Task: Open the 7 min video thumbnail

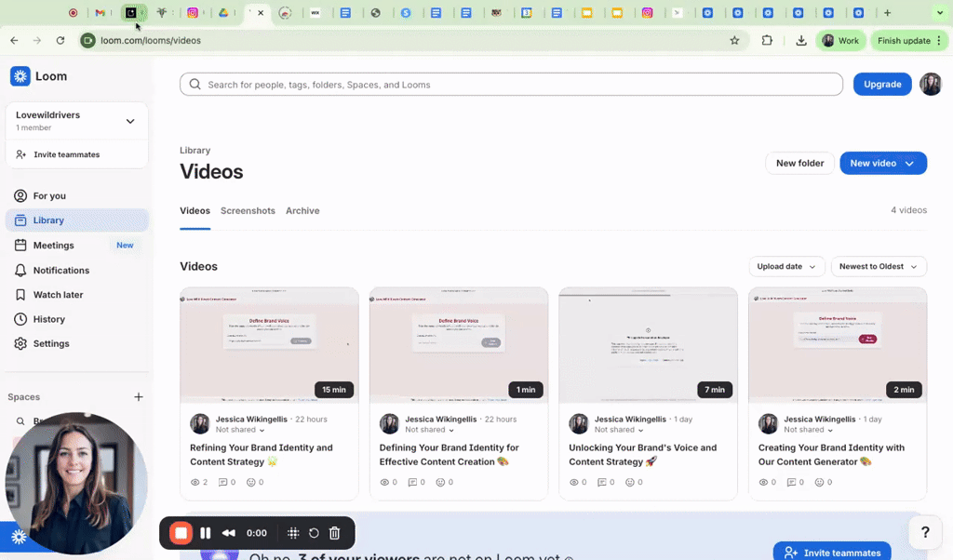Action: point(648,345)
